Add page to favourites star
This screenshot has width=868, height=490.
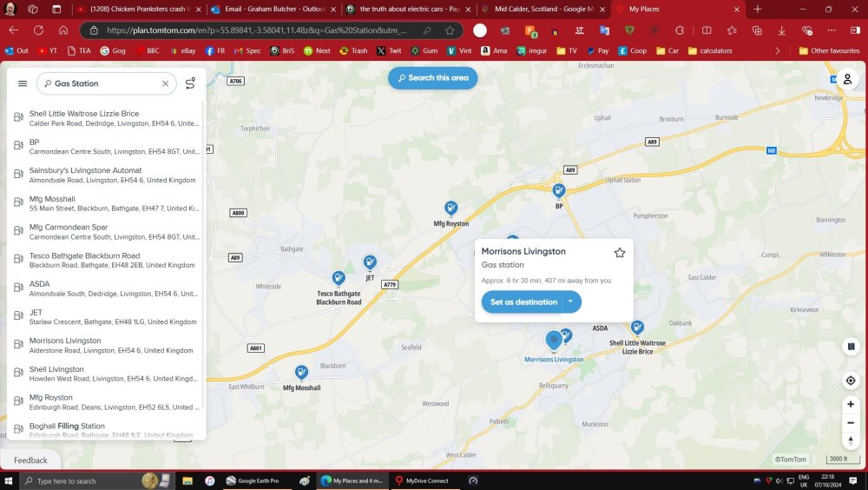tap(450, 30)
